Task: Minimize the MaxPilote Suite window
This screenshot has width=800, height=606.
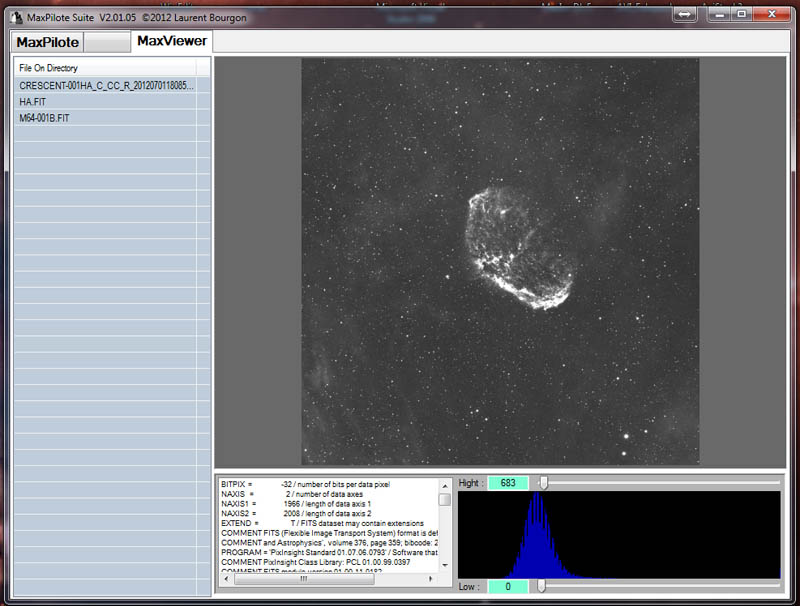Action: (720, 14)
